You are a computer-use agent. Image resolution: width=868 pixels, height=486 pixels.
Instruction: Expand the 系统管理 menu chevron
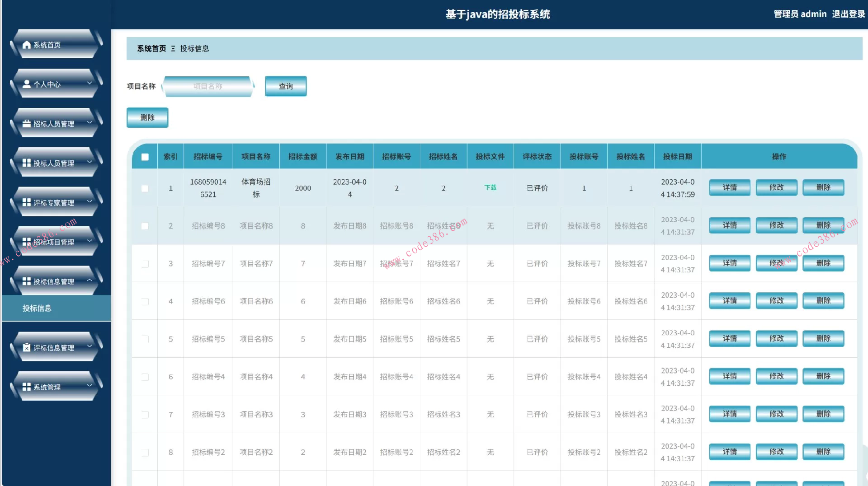click(x=90, y=386)
